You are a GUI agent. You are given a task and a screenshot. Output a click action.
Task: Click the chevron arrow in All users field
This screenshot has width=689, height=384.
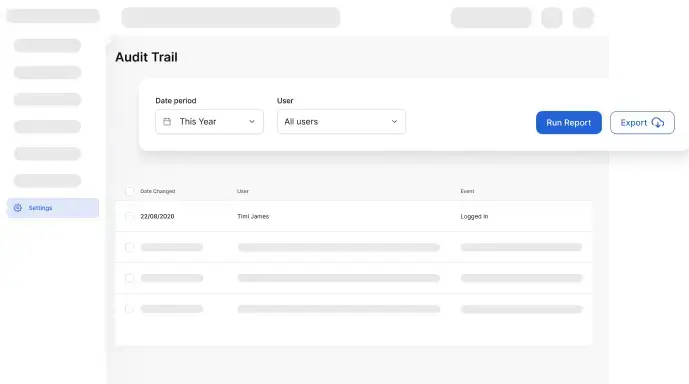(x=394, y=122)
